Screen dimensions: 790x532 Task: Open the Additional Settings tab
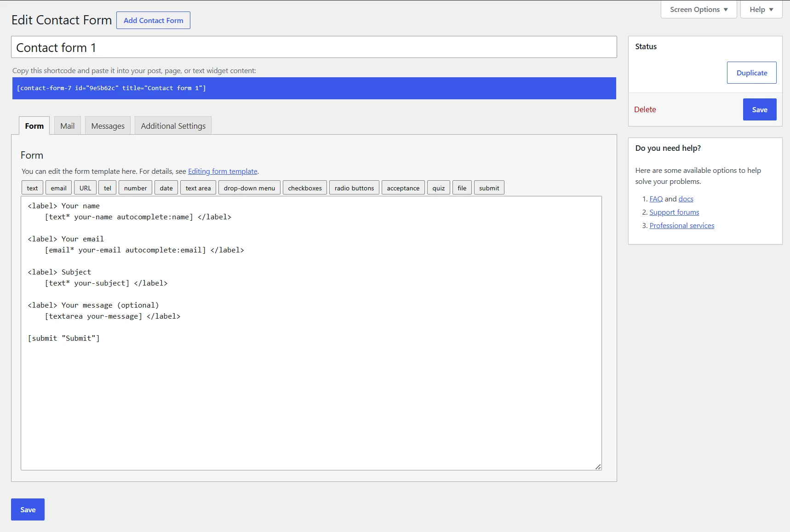pyautogui.click(x=173, y=126)
